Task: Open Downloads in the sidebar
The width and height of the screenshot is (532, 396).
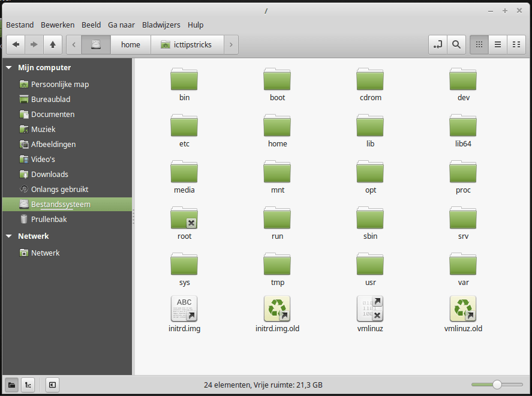Action: (67, 174)
